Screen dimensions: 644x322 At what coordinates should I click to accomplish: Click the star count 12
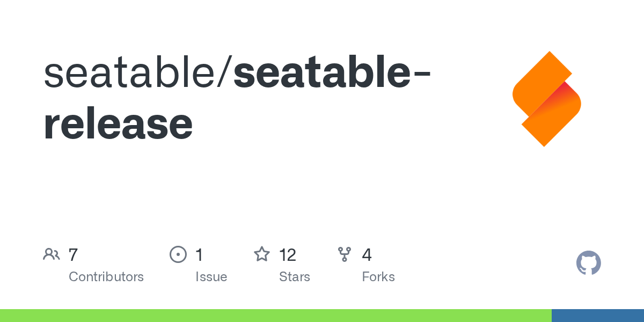[288, 254]
